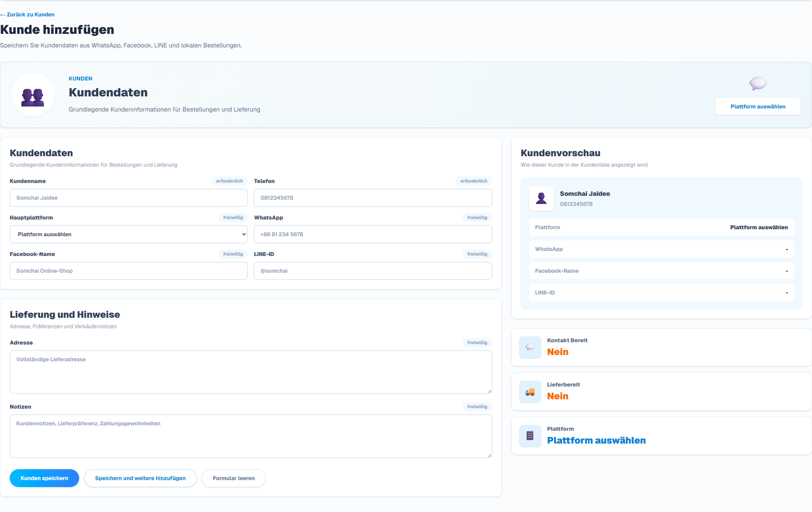Focus the Kundenname input field
The width and height of the screenshot is (812, 512).
tap(129, 198)
